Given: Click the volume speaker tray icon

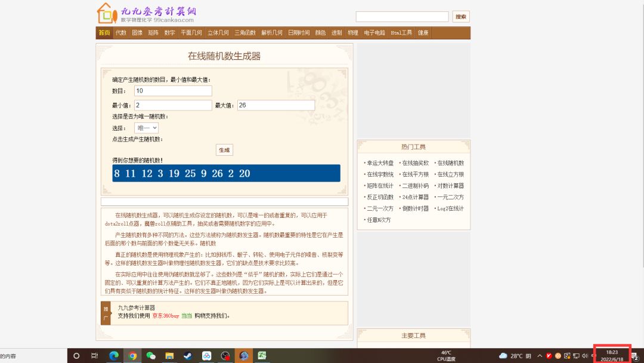Looking at the screenshot, I should click(x=585, y=356).
